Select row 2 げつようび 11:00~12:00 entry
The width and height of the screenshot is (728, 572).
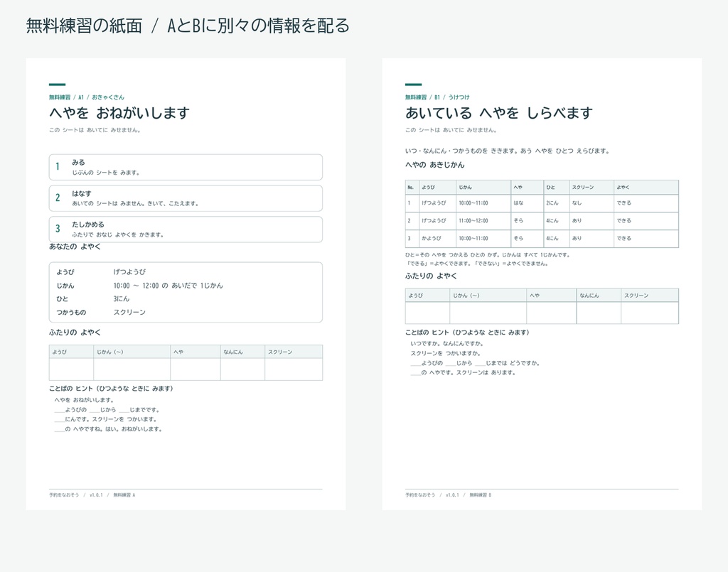click(x=542, y=221)
